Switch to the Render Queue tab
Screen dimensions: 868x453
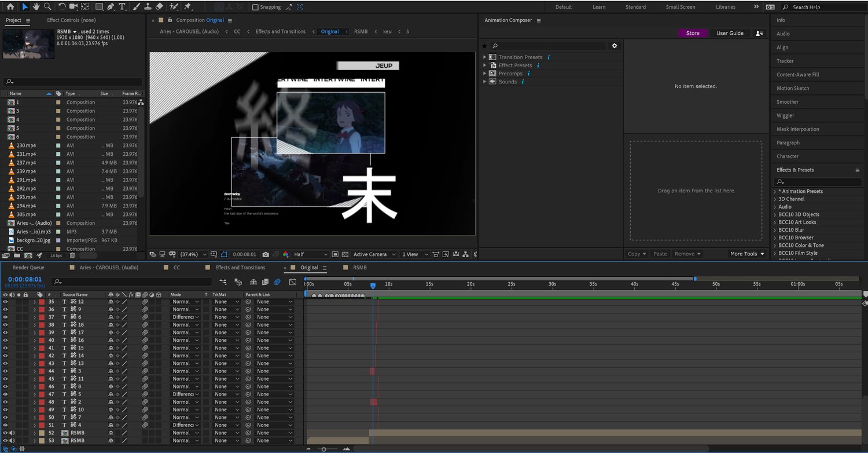(28, 268)
